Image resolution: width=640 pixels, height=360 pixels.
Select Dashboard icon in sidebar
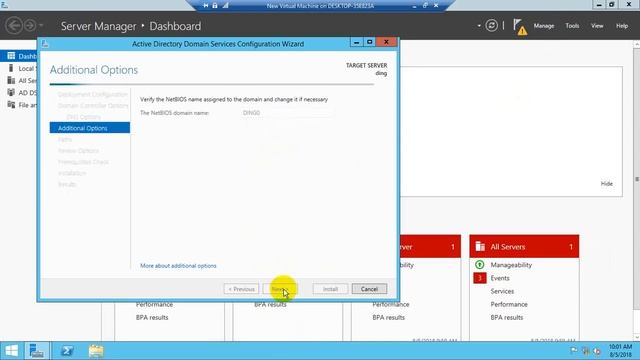[x=11, y=56]
